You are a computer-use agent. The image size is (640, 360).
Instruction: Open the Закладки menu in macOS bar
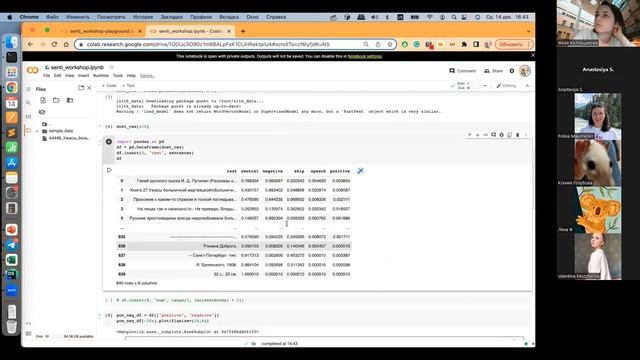pos(171,17)
